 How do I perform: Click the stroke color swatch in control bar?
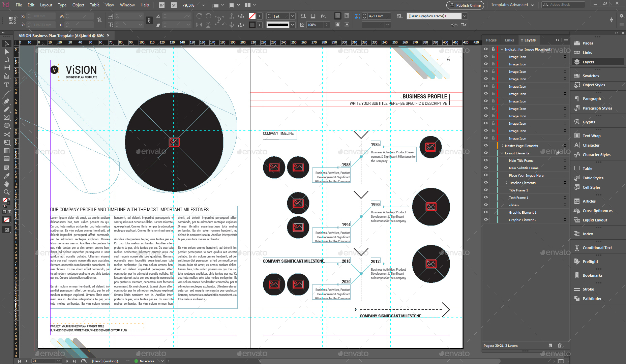[252, 25]
